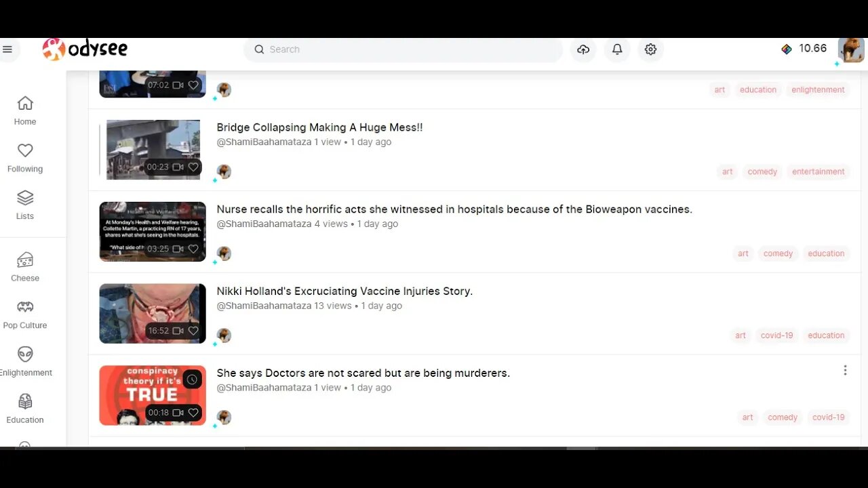
Task: Open title 'Bridge Collapsing Making A Huge Mess!!'
Action: pos(319,127)
